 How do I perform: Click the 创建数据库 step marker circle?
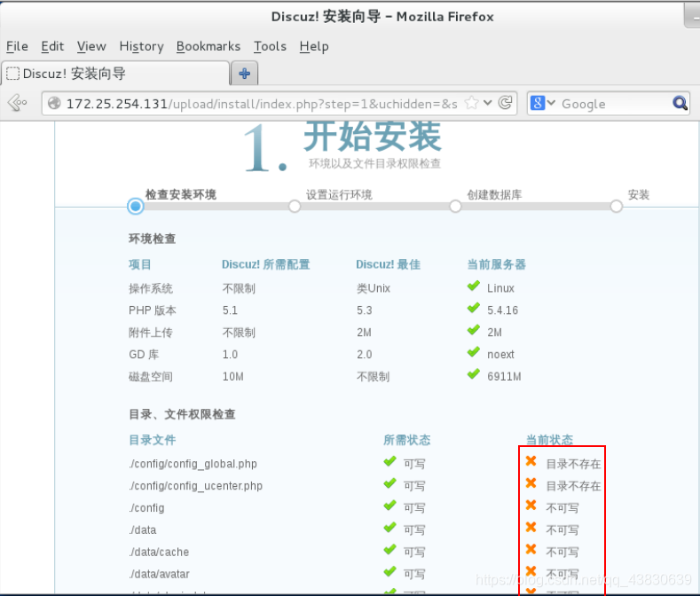pyautogui.click(x=455, y=207)
